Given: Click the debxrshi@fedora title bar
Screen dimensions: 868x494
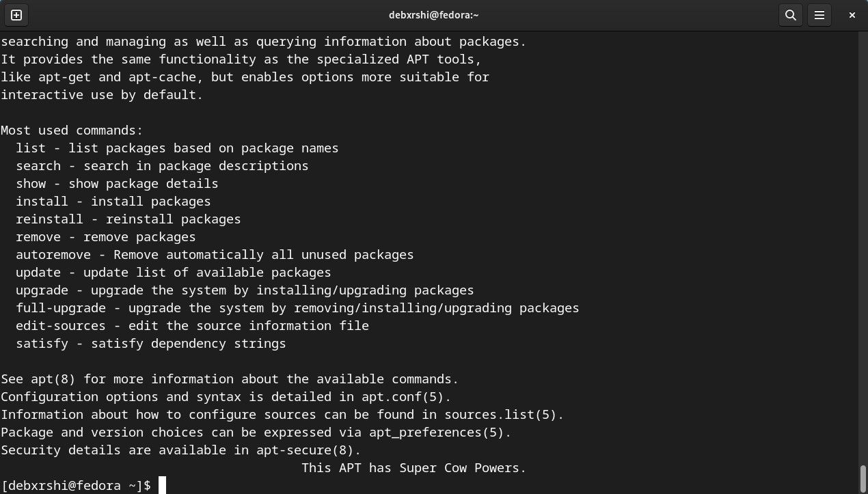Looking at the screenshot, I should [x=433, y=14].
